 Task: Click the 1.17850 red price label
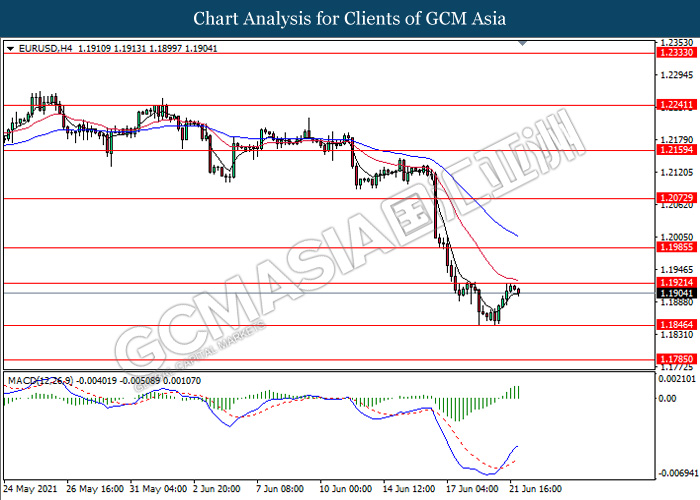point(677,359)
